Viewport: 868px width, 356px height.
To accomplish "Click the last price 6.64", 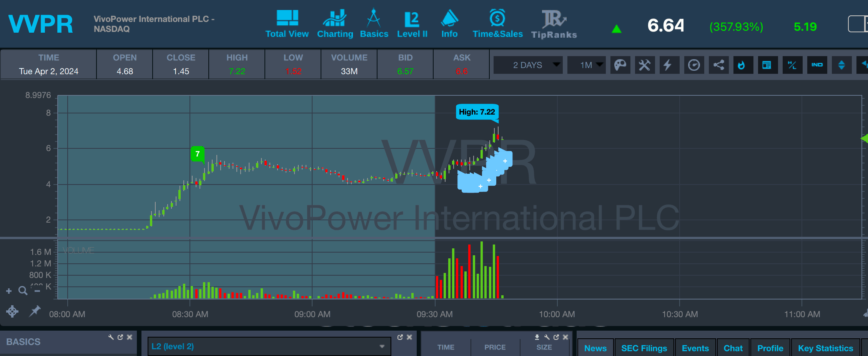I will click(x=666, y=25).
